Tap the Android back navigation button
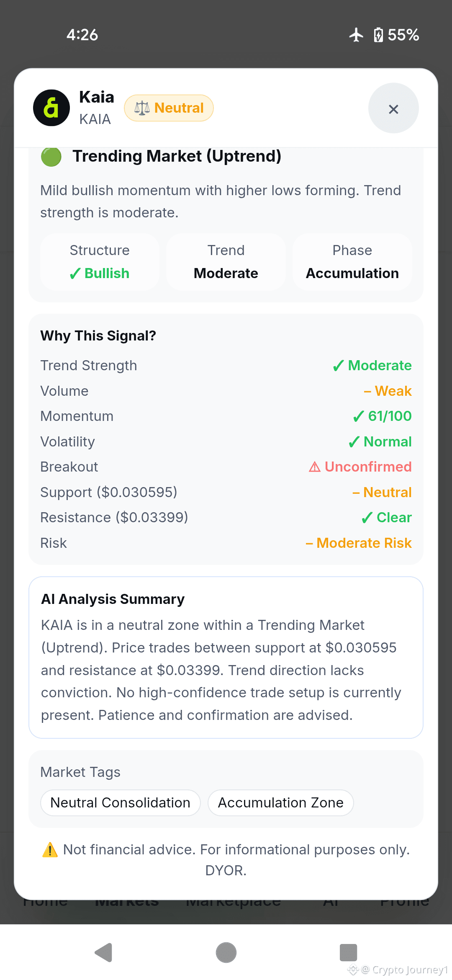Screen dimensions: 452x980 103,953
